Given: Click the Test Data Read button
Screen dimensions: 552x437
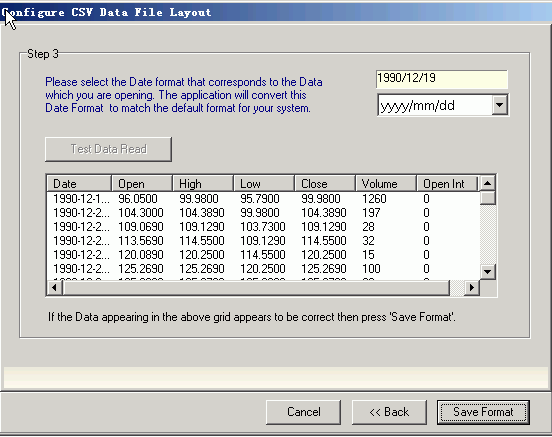Looking at the screenshot, I should point(108,149).
